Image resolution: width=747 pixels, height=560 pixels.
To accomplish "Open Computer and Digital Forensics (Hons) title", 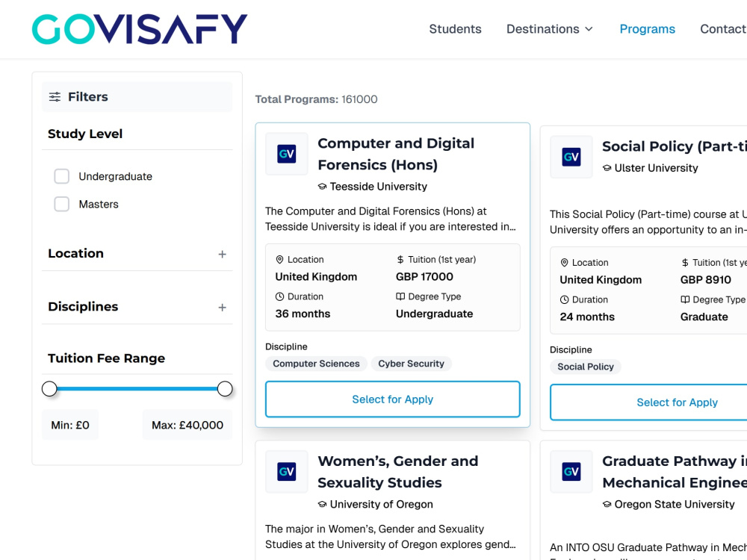I will 396,154.
